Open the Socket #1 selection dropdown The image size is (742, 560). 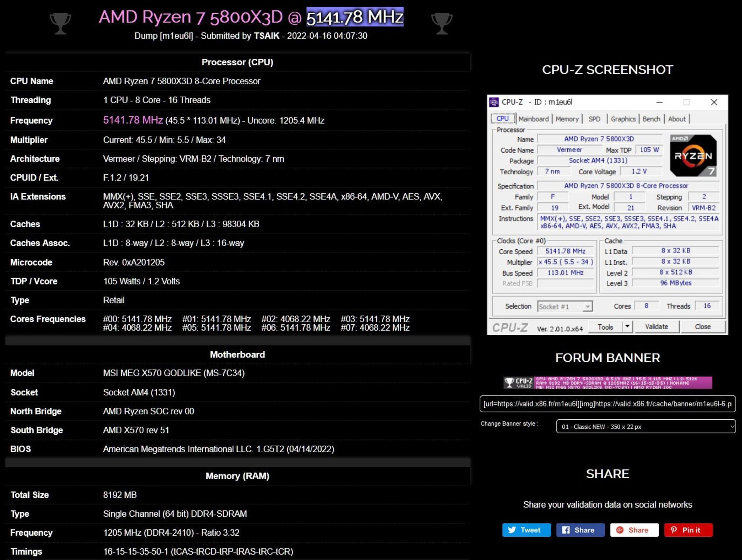tap(588, 306)
